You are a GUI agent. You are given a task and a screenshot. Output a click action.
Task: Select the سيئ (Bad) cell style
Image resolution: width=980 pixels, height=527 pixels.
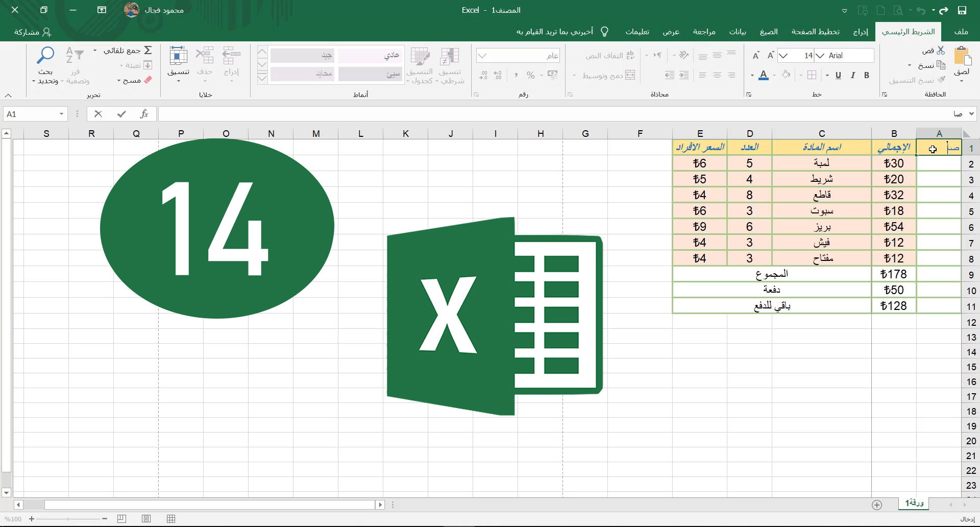(370, 74)
